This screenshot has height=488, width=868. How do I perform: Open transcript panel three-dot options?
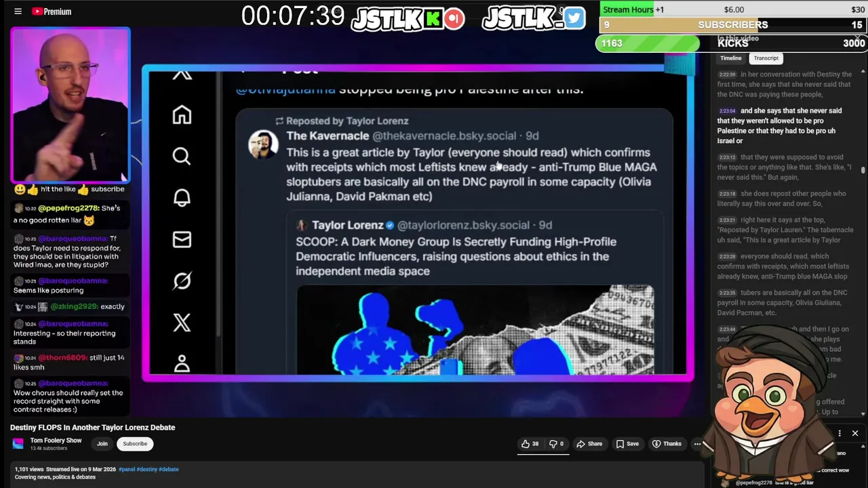pyautogui.click(x=840, y=433)
